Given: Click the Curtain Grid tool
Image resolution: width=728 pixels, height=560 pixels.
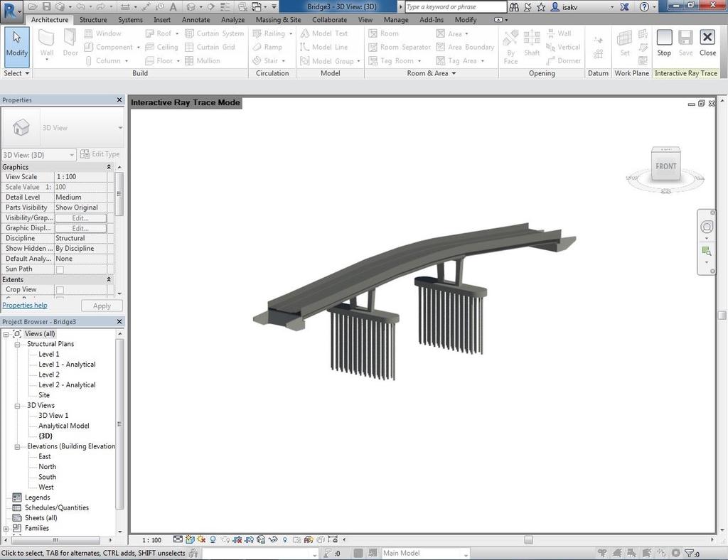Looking at the screenshot, I should tap(210, 47).
